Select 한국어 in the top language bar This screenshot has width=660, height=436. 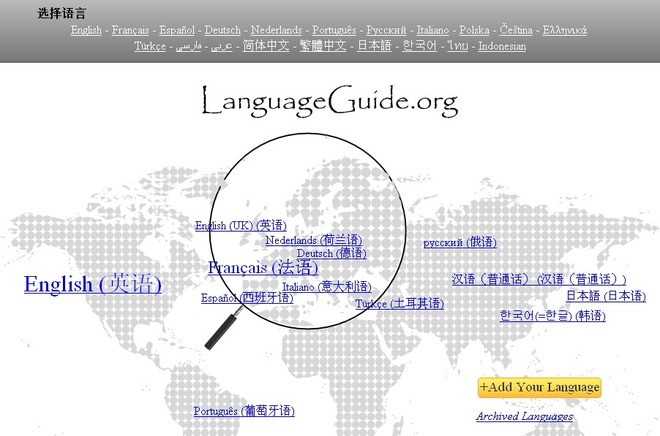420,45
